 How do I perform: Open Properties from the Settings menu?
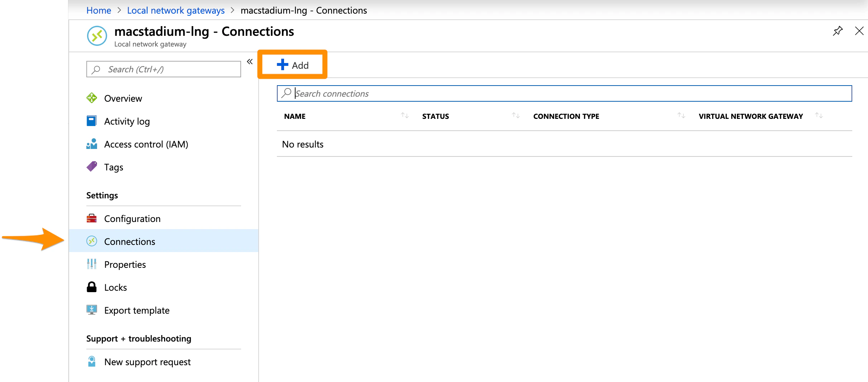125,264
